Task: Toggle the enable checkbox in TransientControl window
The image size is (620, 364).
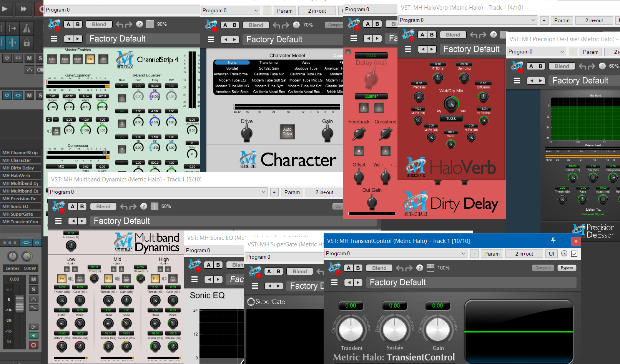Action: pyautogui.click(x=574, y=253)
